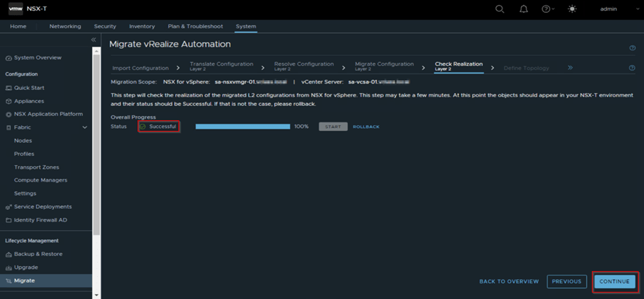Go to the Import Configuration step

click(x=140, y=68)
